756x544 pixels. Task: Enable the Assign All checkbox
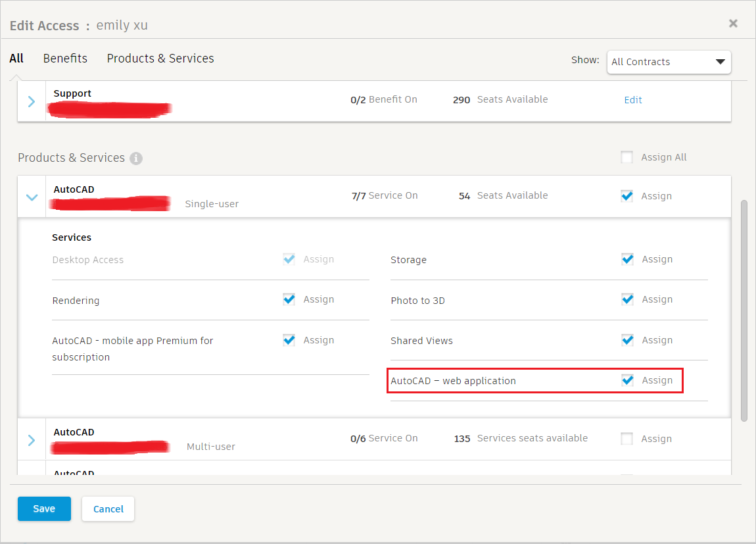pyautogui.click(x=627, y=157)
